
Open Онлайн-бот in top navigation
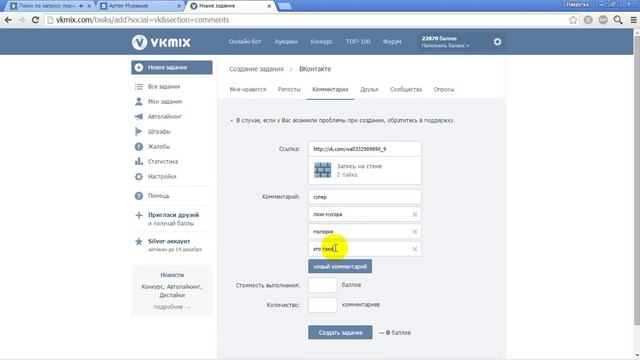coord(245,42)
